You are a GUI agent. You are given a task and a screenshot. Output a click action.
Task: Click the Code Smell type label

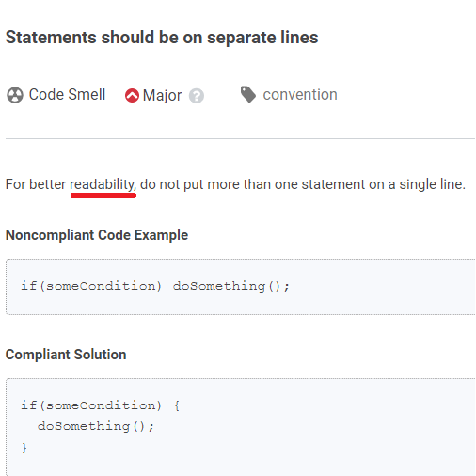tap(67, 95)
